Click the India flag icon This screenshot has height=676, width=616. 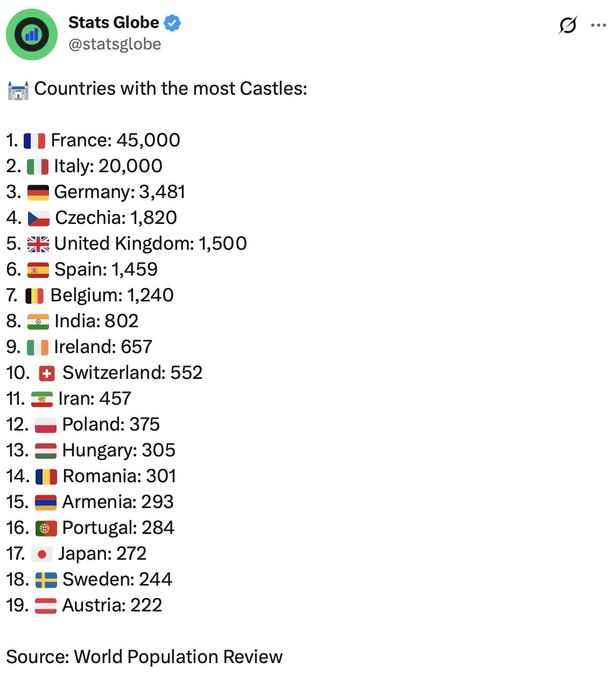pyautogui.click(x=38, y=322)
